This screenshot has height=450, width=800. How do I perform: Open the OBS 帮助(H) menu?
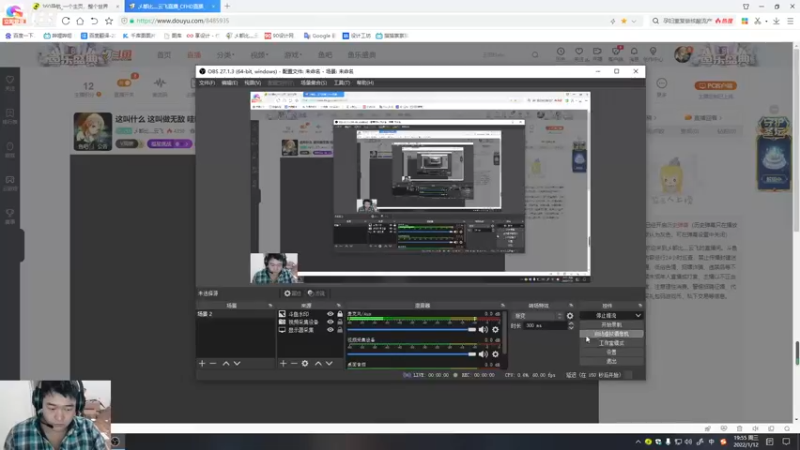365,83
